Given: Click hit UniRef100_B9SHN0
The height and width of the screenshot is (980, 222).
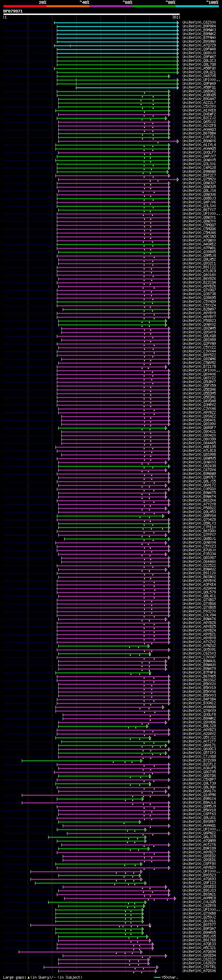Looking at the screenshot, I should coord(199,41).
